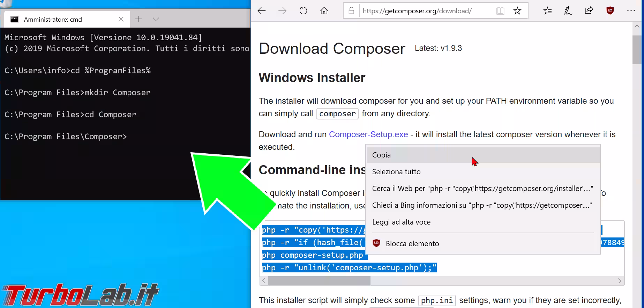
Task: Open the favorites hub
Action: [x=548, y=11]
